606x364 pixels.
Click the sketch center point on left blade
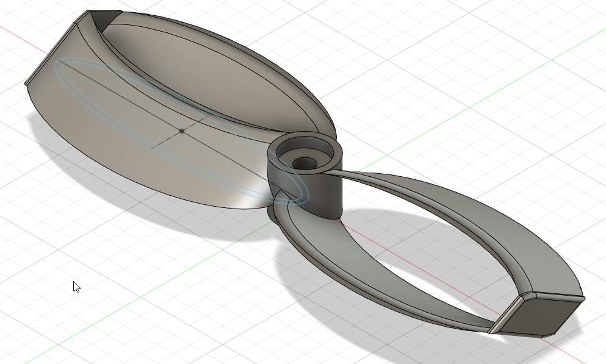182,131
